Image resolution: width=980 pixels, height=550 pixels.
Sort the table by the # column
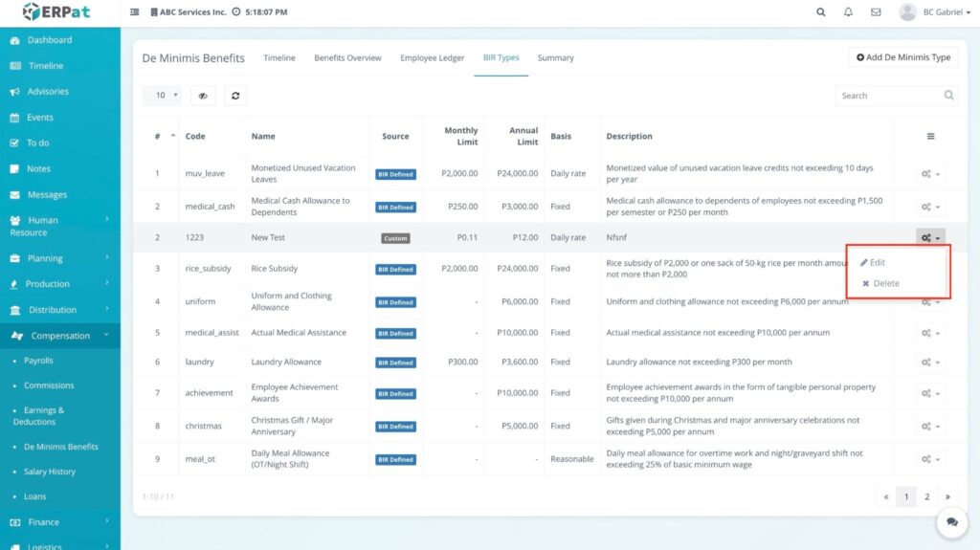click(x=164, y=136)
